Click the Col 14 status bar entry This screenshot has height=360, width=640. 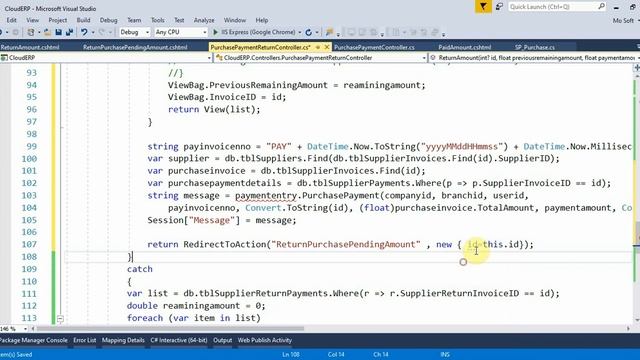(336, 354)
